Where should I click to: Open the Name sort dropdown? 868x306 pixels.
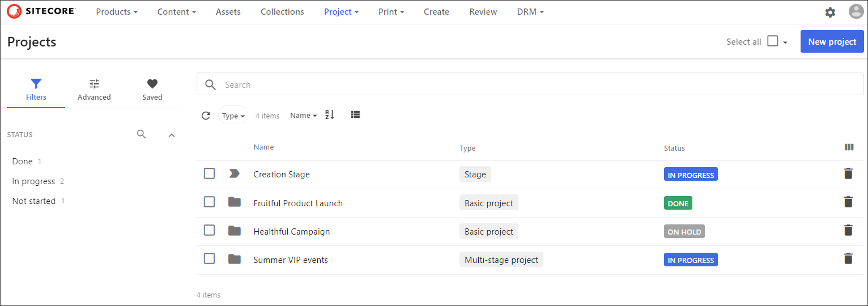[304, 116]
